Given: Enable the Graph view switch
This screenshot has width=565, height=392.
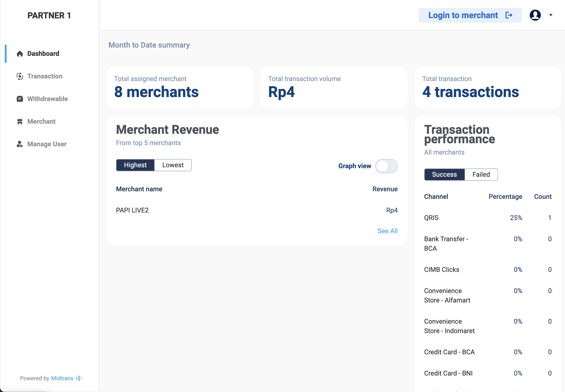Looking at the screenshot, I should (x=386, y=166).
